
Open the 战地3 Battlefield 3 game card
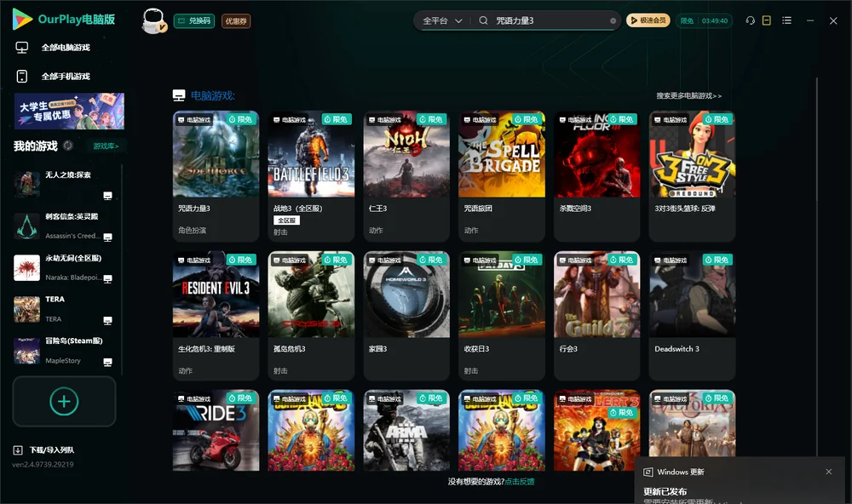(x=311, y=176)
